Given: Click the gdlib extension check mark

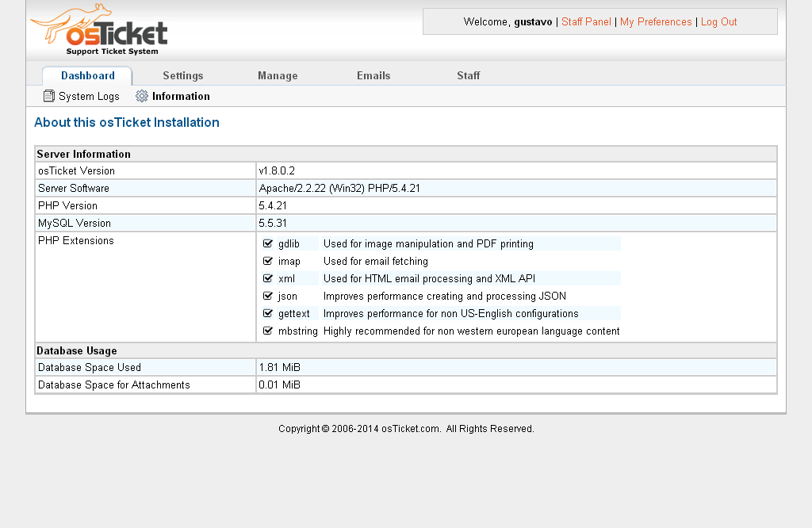Looking at the screenshot, I should 268,243.
